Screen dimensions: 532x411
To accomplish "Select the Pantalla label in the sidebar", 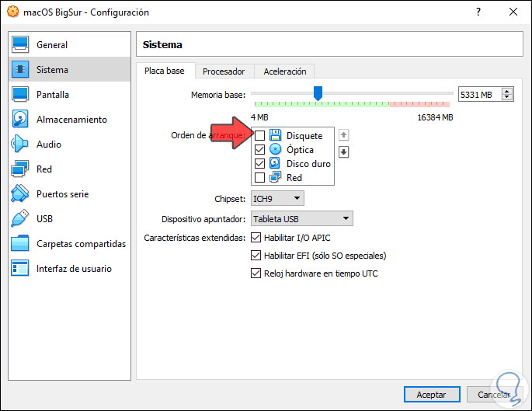I will coord(53,95).
